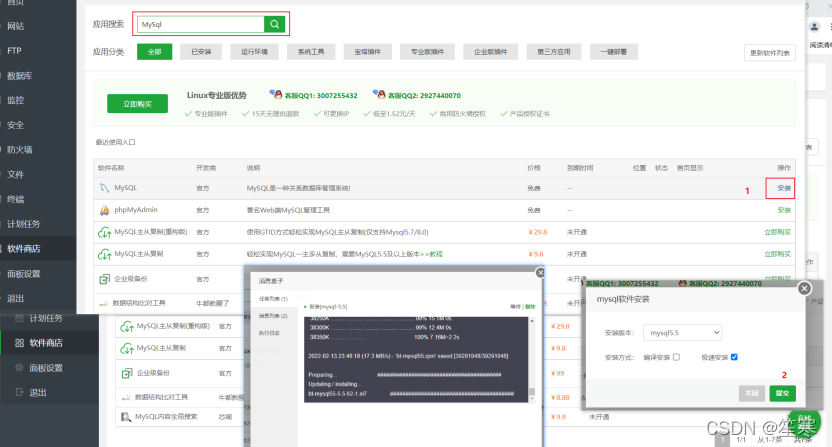The width and height of the screenshot is (832, 447).
Task: Select the 第三方应用 category tab
Action: pos(554,52)
